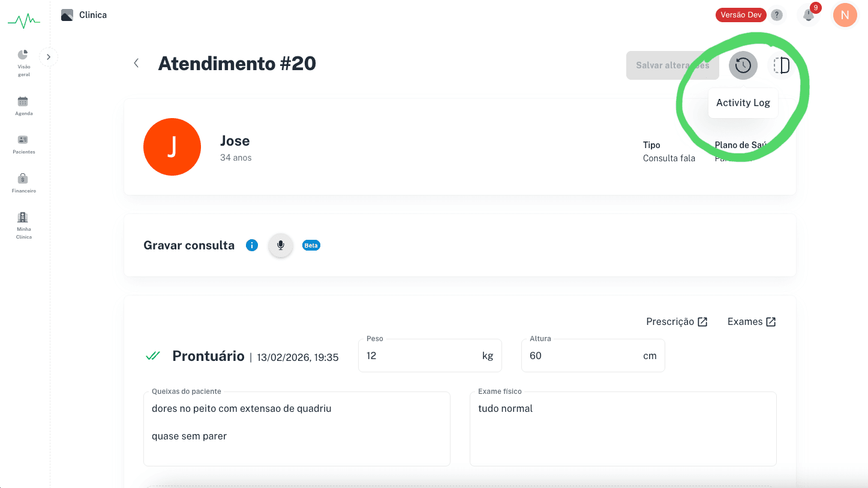Open Minha Clínica in the sidebar
Viewport: 868px width, 488px height.
point(24,225)
